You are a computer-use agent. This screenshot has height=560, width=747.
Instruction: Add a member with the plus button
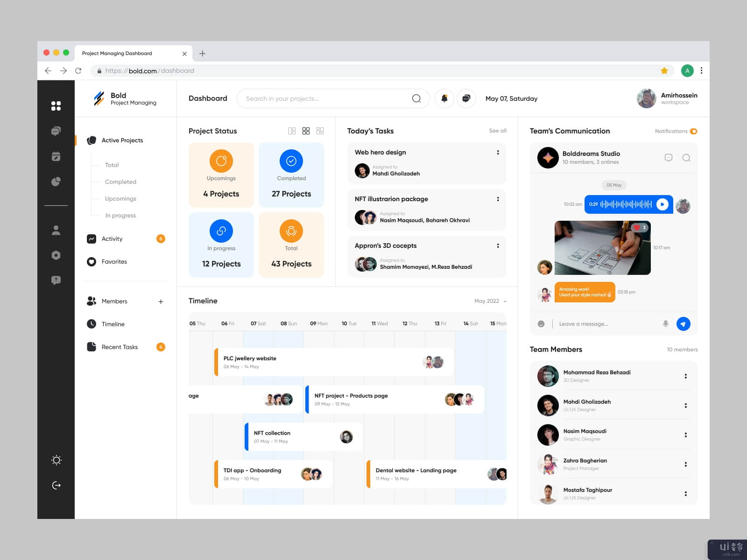pos(161,301)
